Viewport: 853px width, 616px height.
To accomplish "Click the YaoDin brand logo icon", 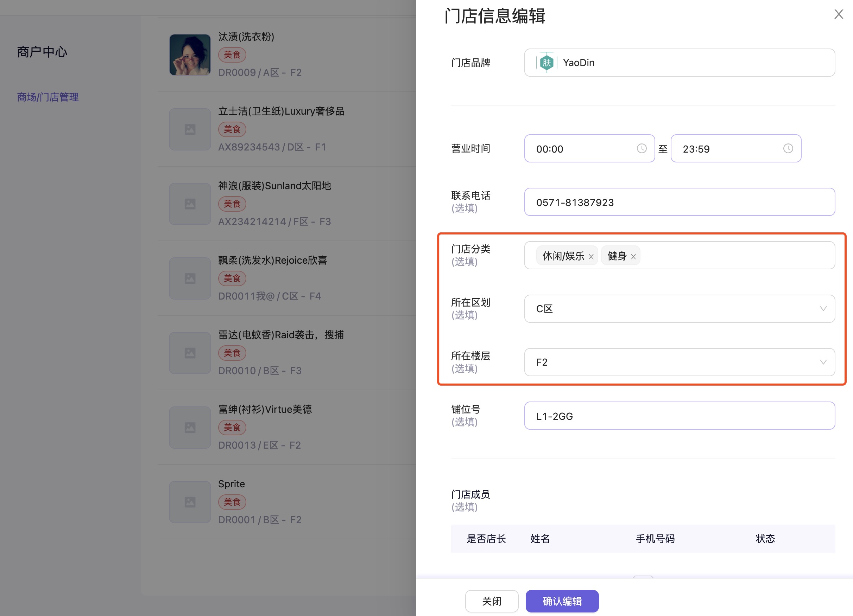I will coord(546,63).
